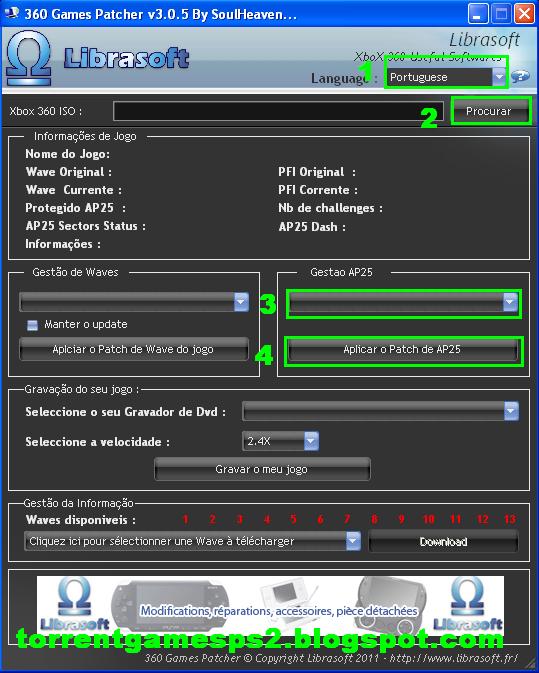Screen dimensions: 539x673
Task: Open the Gestão de Waves dropdown
Action: (x=134, y=302)
